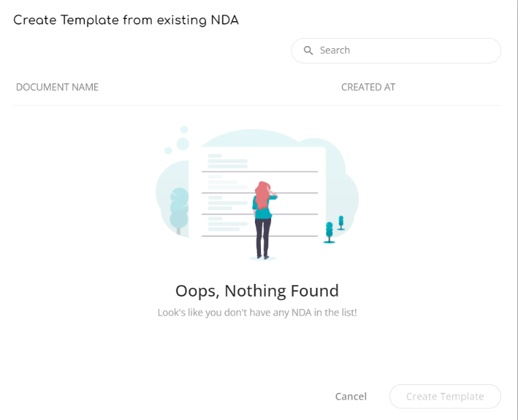Viewport: 518px width, 420px height.
Task: Click the magnifying glass search icon
Action: click(308, 51)
